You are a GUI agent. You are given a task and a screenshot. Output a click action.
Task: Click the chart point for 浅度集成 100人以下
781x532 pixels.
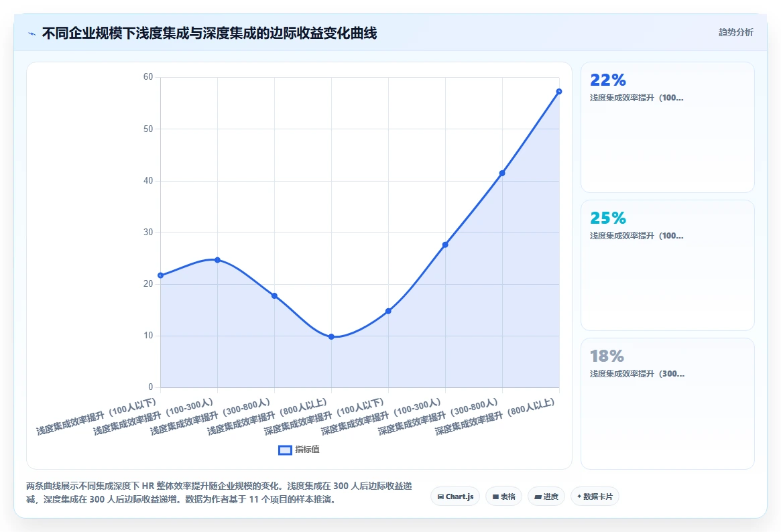pos(160,275)
